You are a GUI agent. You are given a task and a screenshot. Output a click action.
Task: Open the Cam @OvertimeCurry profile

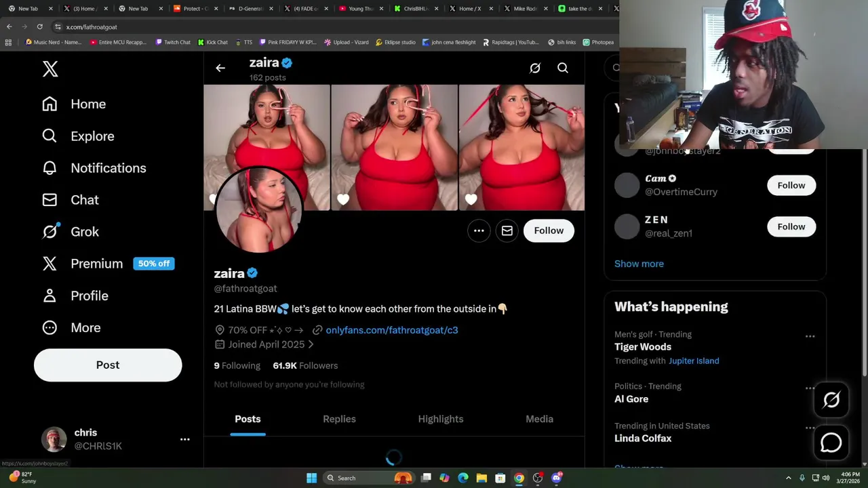coord(681,185)
